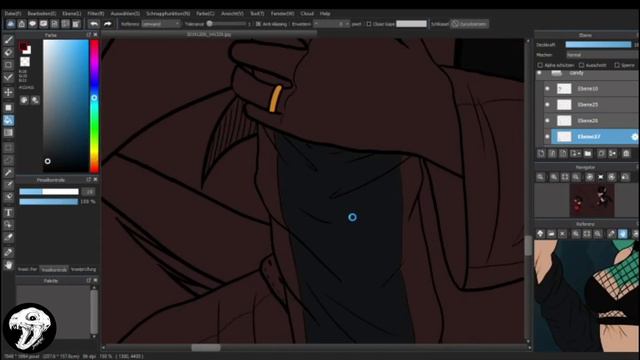This screenshot has width=640, height=360.
Task: Undock the Pinselkontrolle panel
Action: click(89, 180)
